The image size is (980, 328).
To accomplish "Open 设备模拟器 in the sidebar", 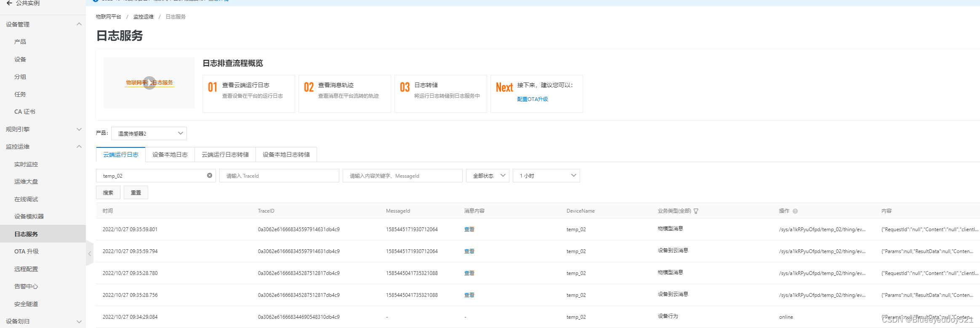I will pyautogui.click(x=29, y=216).
